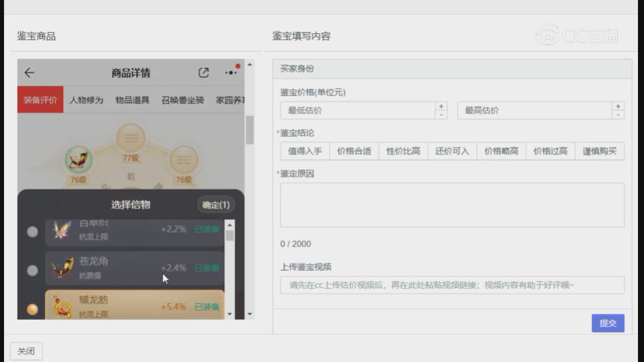Click the product panel scrollbar thumb
The width and height of the screenshot is (644, 362).
click(x=250, y=130)
